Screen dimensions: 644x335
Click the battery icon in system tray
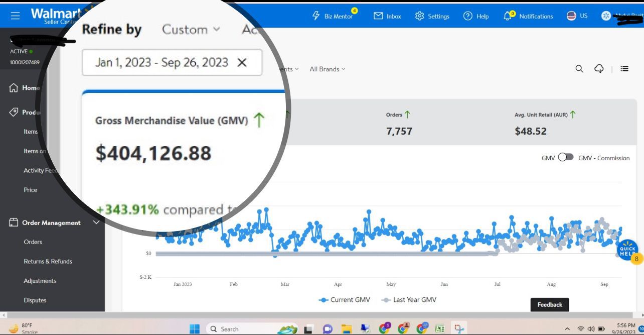(x=601, y=329)
